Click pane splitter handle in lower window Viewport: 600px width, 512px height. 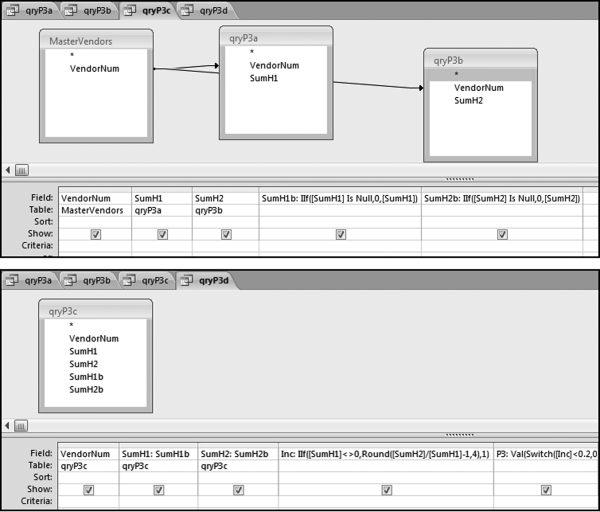pos(460,435)
